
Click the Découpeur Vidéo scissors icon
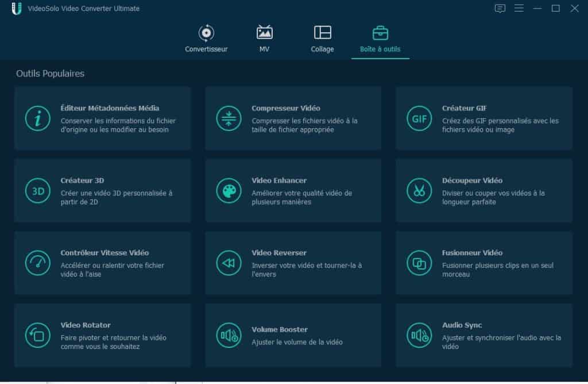[x=419, y=191]
